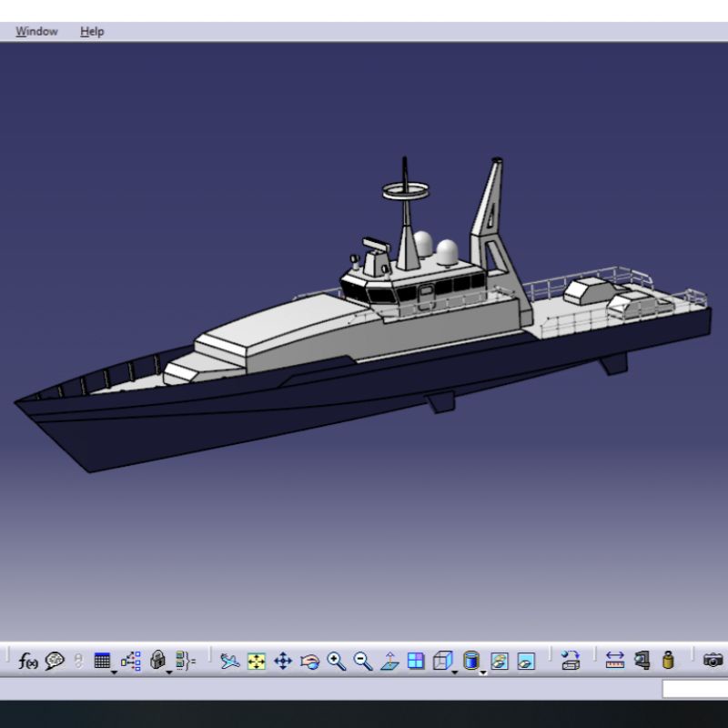Activate the Fly mode tool
This screenshot has width=728, height=728.
[x=229, y=662]
